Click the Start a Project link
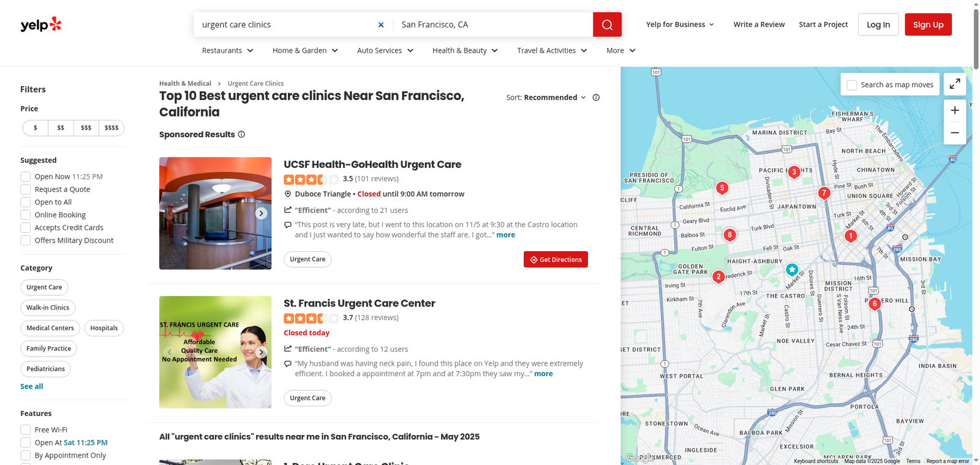The width and height of the screenshot is (980, 465). point(823,25)
